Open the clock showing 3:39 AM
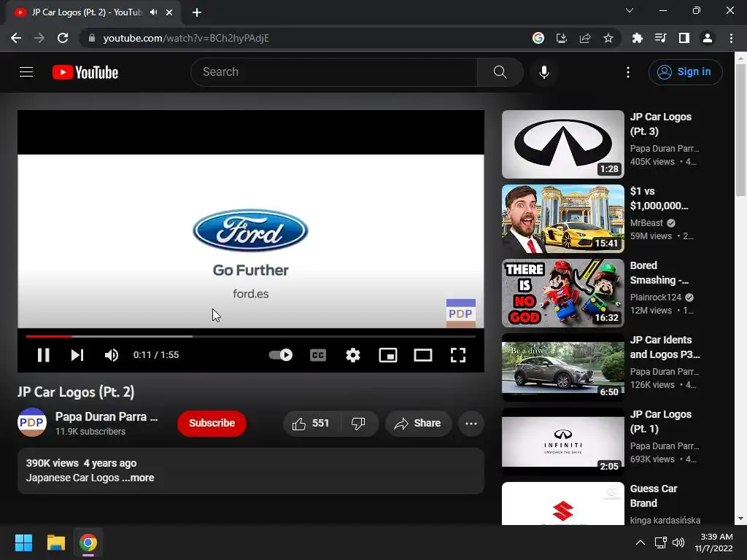This screenshot has height=560, width=747. [713, 542]
